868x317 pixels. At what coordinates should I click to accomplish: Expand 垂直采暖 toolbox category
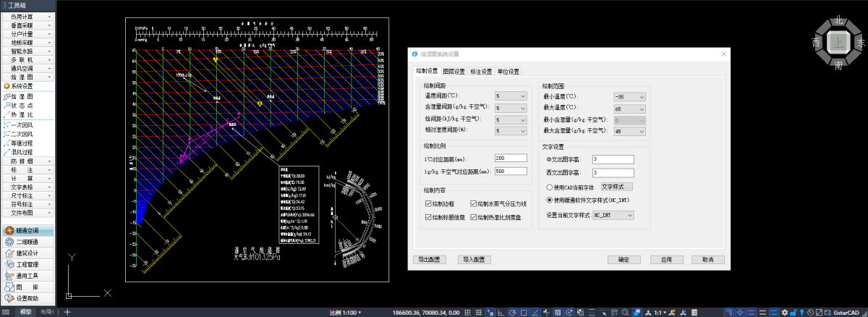coord(27,25)
